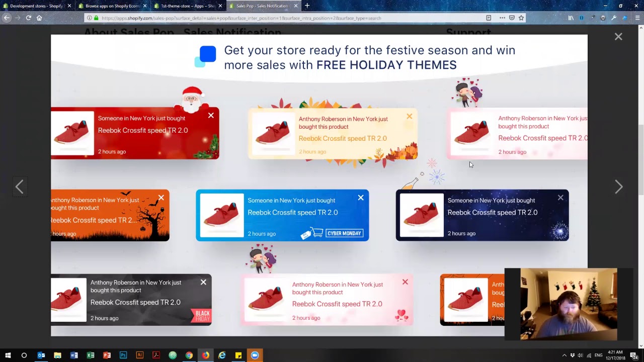
Task: Close the Sales Pop tab
Action: 296,6
